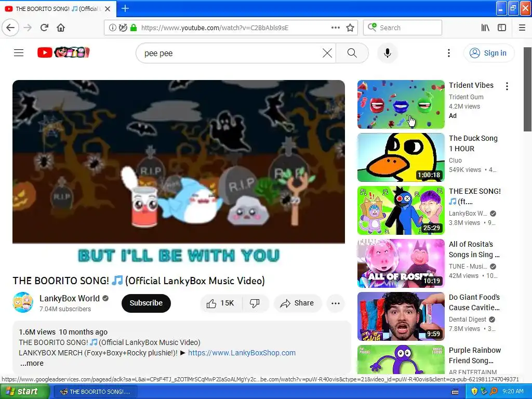Open LankyBox World channel avatar
Viewport: 532px width, 399px height.
pyautogui.click(x=23, y=302)
